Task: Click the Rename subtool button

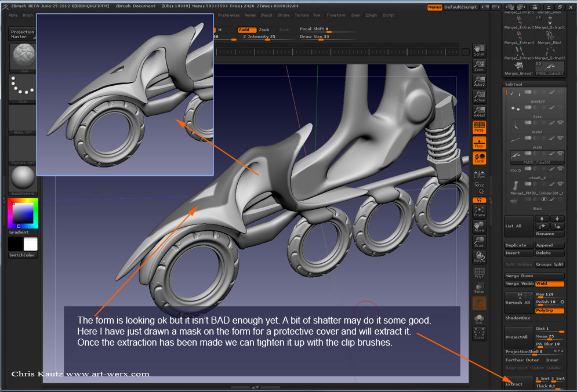Action: [x=549, y=234]
